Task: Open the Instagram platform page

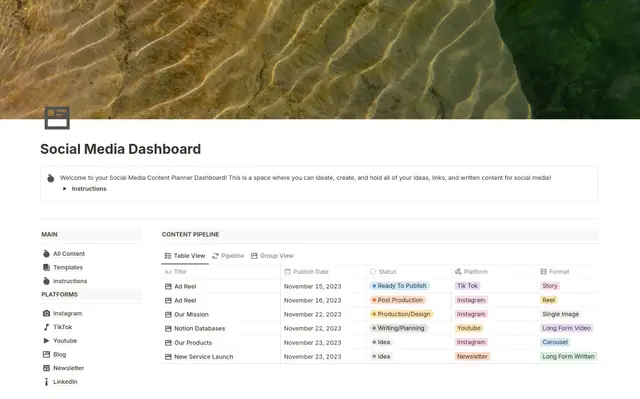Action: tap(67, 313)
